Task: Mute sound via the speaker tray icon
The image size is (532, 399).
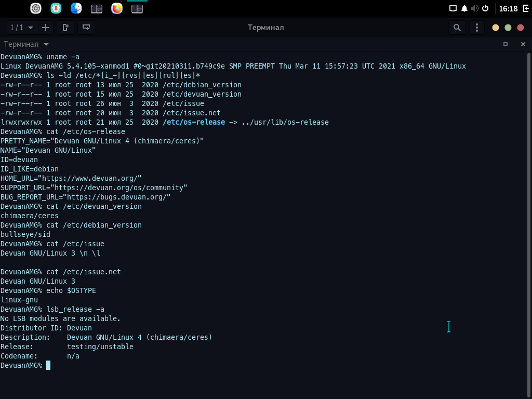Action: pos(475,8)
